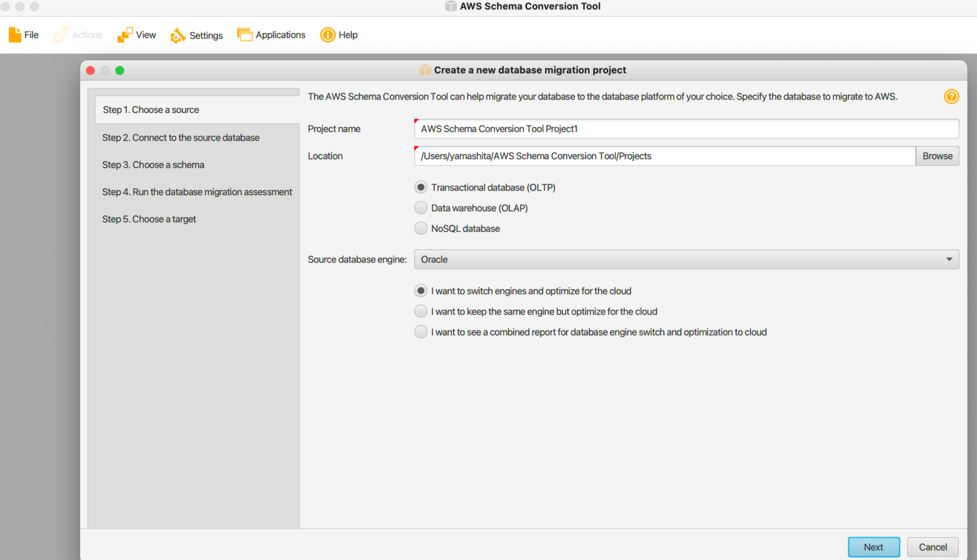Open the Settings wrench icon
Screen dimensions: 977x560
click(178, 36)
